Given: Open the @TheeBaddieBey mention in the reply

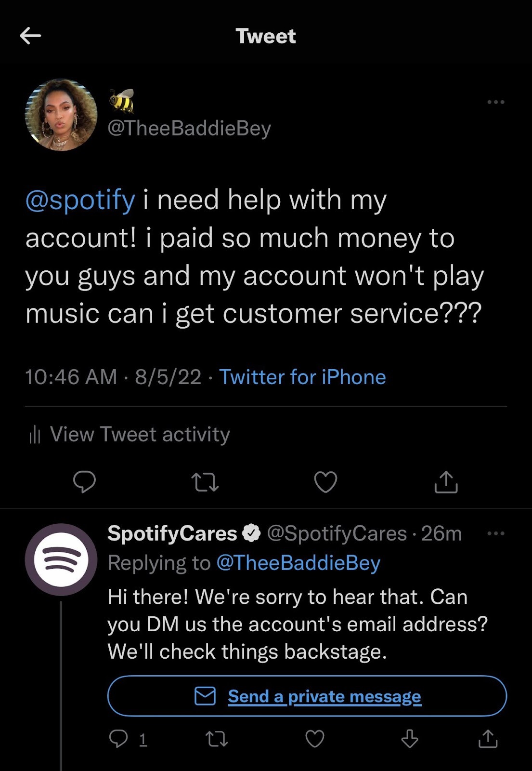Looking at the screenshot, I should click(298, 563).
